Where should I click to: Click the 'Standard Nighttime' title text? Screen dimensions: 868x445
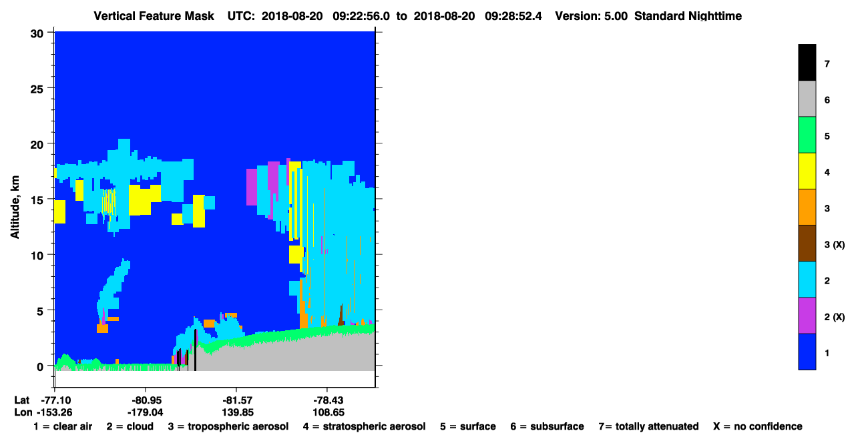[x=688, y=15]
